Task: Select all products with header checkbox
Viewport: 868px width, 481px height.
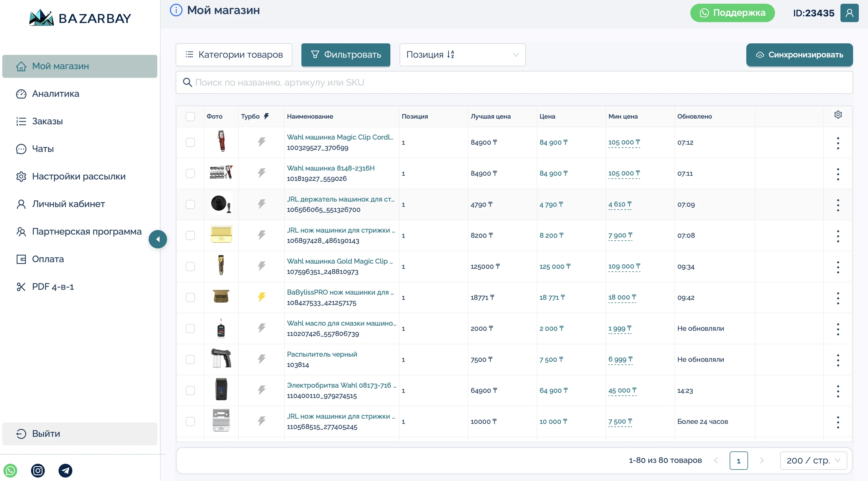Action: [190, 116]
